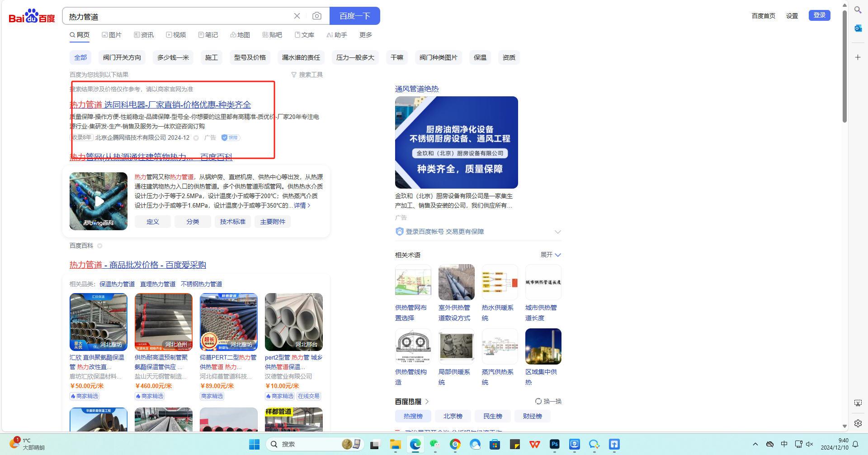Screen dimensions: 868x455
Task: Click the Baidu logo
Action: [x=32, y=16]
